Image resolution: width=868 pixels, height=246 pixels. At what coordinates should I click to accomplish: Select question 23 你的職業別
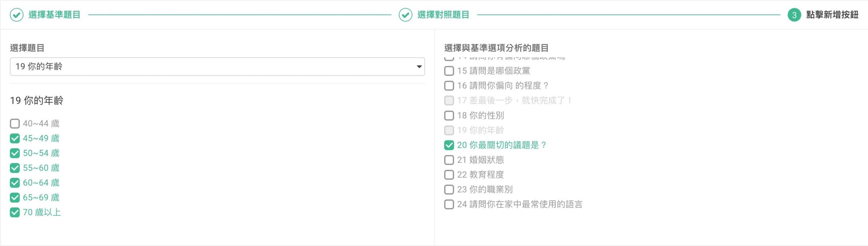[x=449, y=189]
